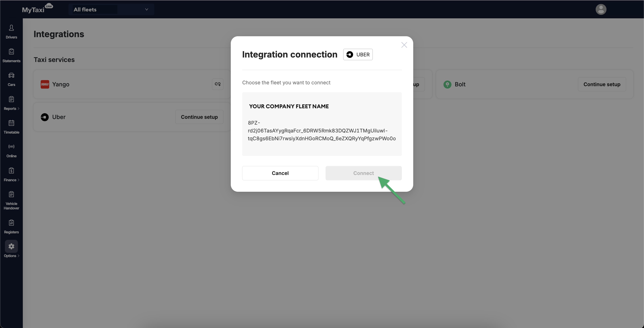Expand the Reports sidebar menu

click(11, 103)
